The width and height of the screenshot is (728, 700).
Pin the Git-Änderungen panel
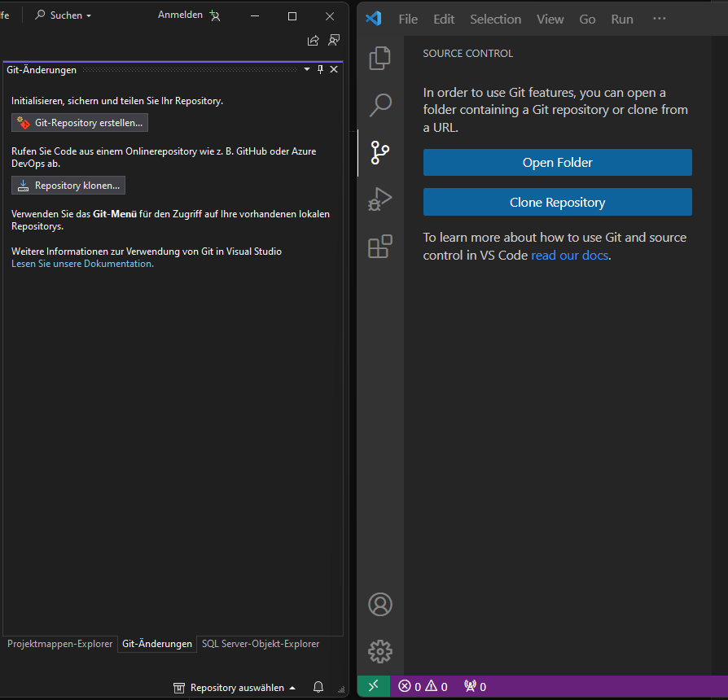320,70
